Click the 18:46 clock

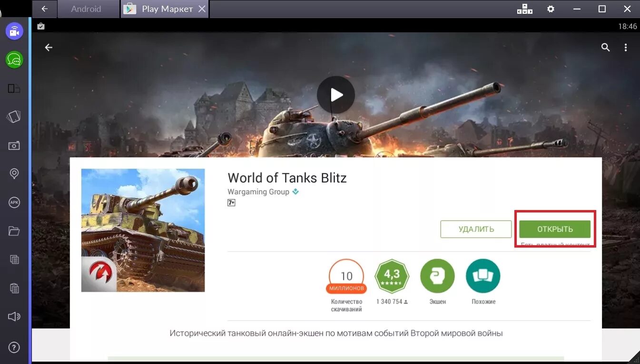click(x=627, y=27)
